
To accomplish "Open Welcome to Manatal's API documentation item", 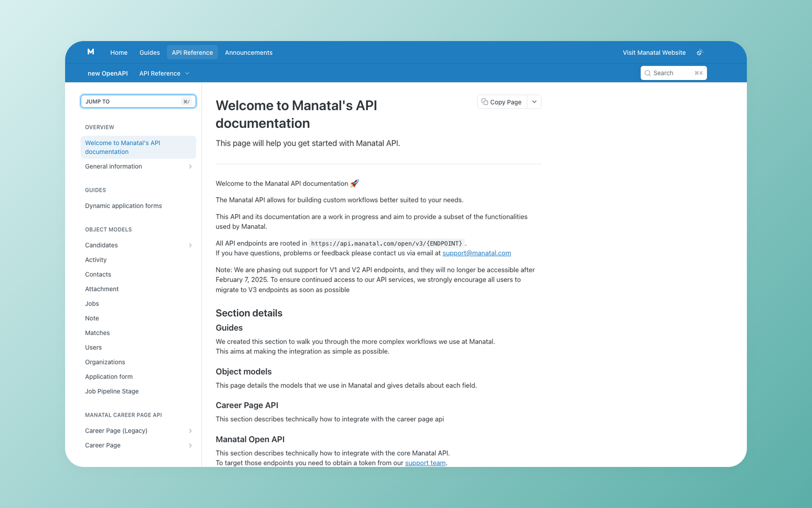I will (x=138, y=147).
